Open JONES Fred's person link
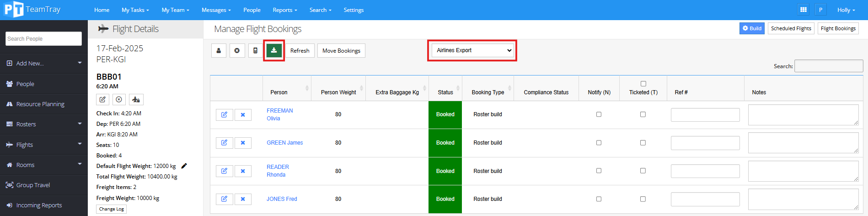Image resolution: width=868 pixels, height=216 pixels. coord(282,199)
